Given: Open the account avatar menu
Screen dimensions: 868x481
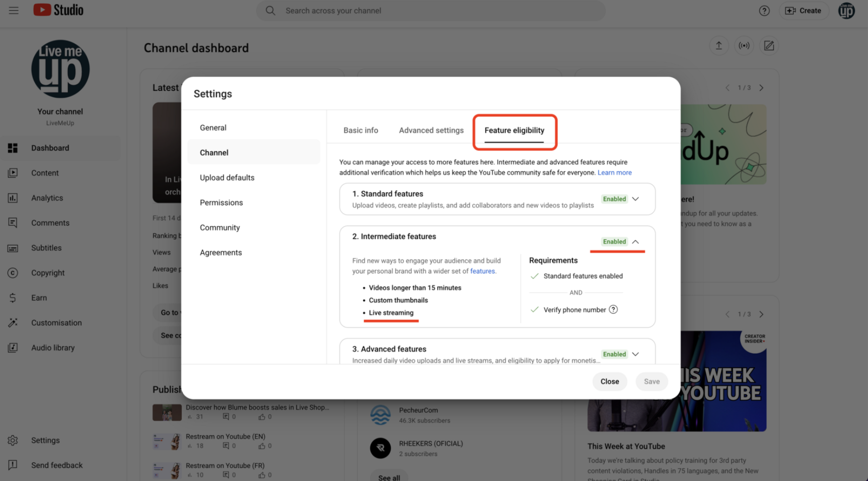Looking at the screenshot, I should coord(846,11).
